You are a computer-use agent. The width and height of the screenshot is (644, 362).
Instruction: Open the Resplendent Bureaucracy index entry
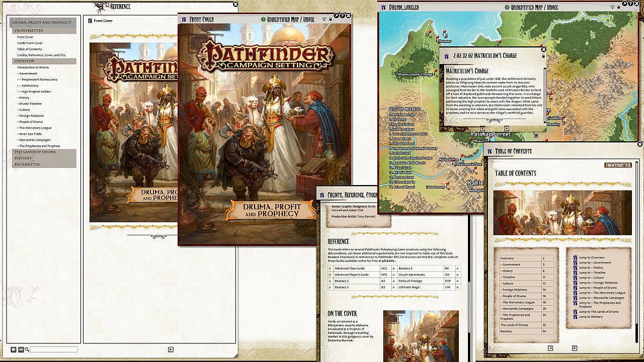click(x=37, y=79)
